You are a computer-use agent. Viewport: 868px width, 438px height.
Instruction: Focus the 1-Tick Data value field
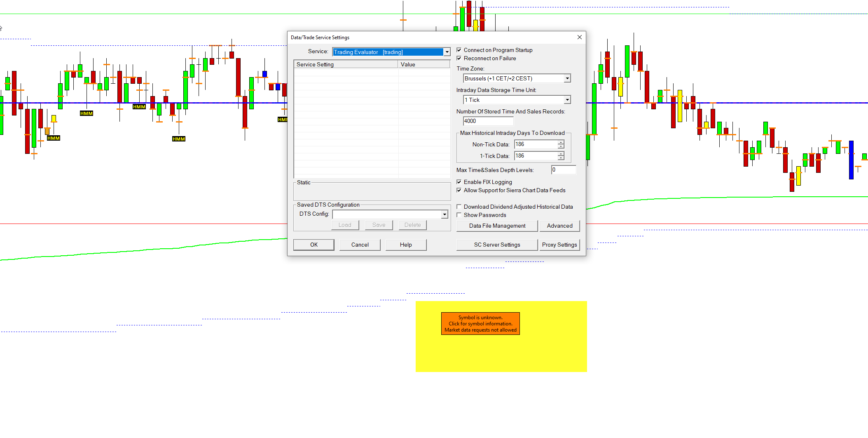[536, 156]
